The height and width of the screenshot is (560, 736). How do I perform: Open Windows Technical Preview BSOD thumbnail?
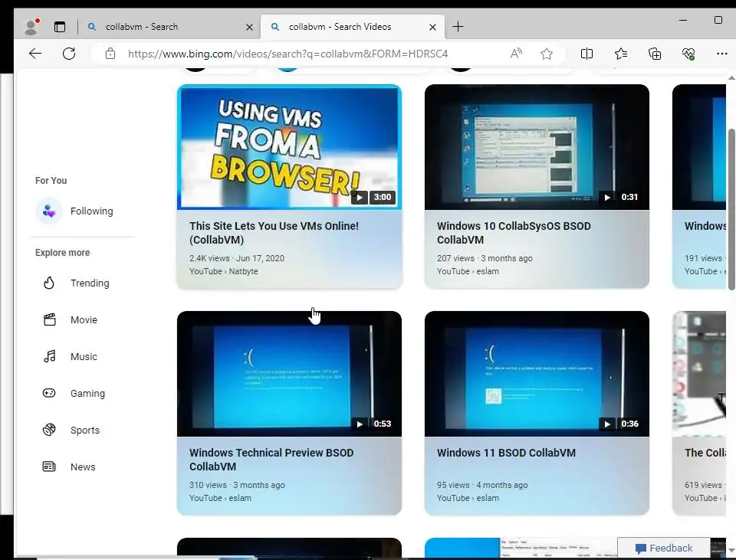click(289, 374)
